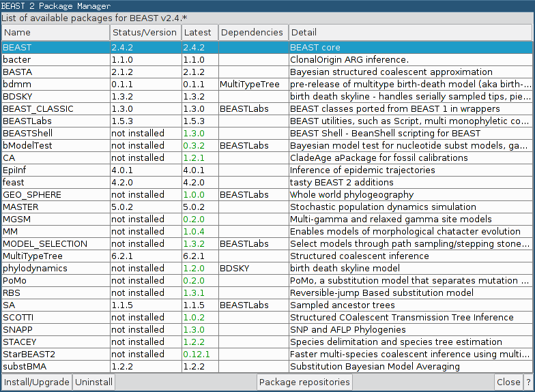This screenshot has height=392, width=535.
Task: Select the BEAST core package row
Action: click(267, 48)
